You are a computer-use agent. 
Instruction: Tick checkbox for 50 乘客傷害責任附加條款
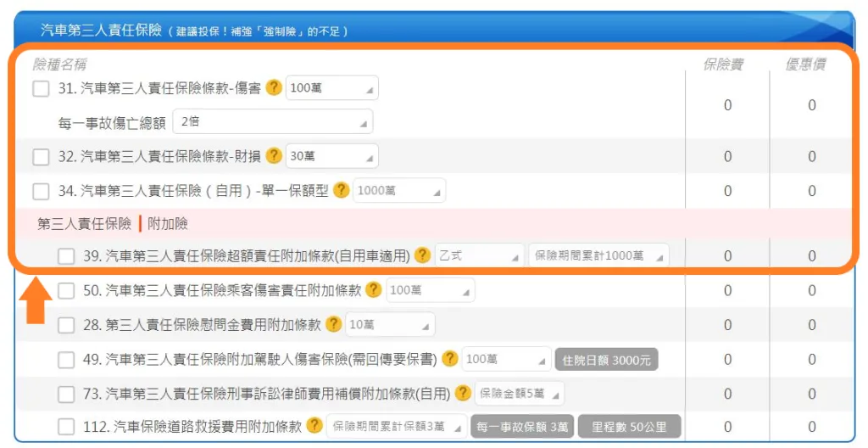66,290
